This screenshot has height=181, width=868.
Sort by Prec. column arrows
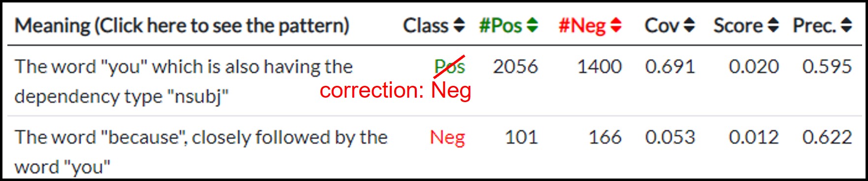[x=846, y=25]
